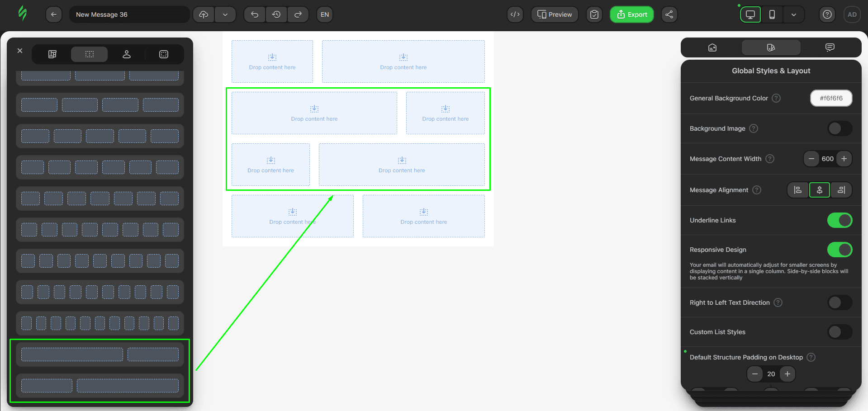868x411 pixels.
Task: Run the pre-send checklist
Action: pyautogui.click(x=594, y=14)
